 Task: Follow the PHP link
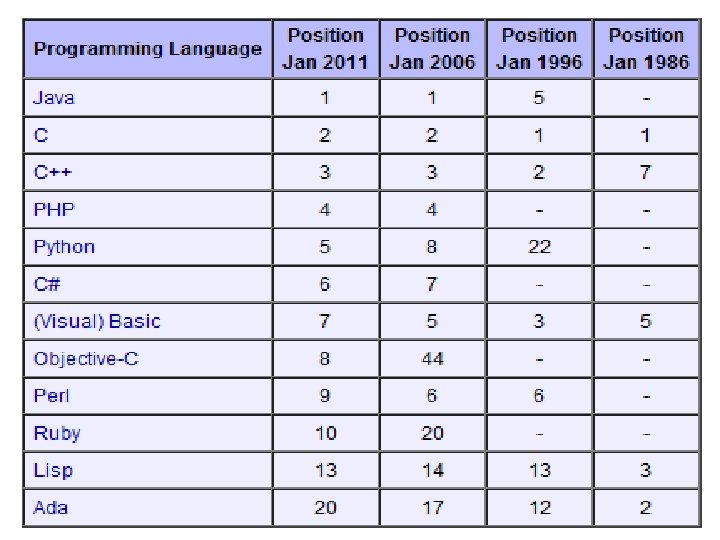(x=54, y=209)
